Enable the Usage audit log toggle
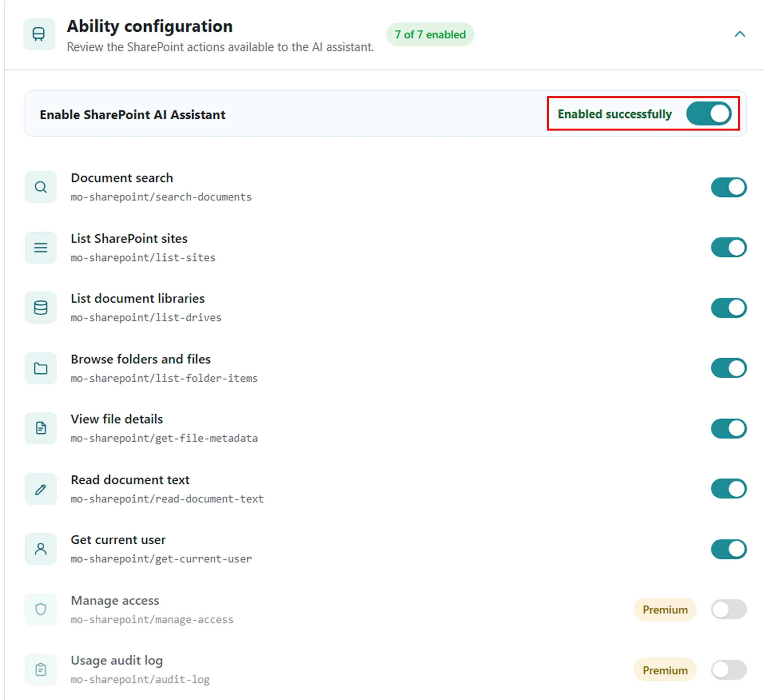This screenshot has width=763, height=700. [x=729, y=670]
